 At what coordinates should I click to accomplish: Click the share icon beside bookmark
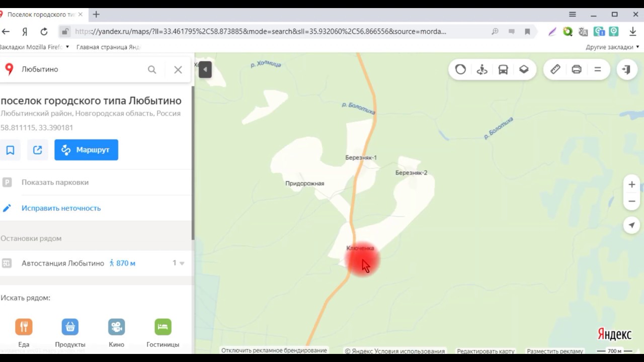click(38, 150)
